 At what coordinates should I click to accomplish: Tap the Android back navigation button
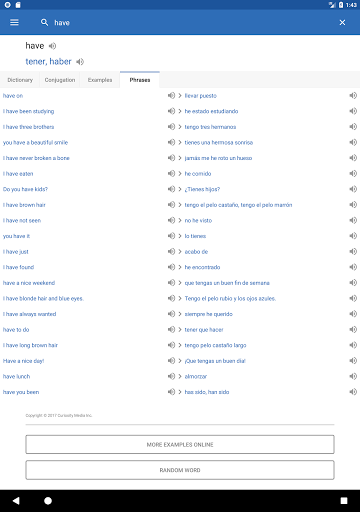pos(16,500)
